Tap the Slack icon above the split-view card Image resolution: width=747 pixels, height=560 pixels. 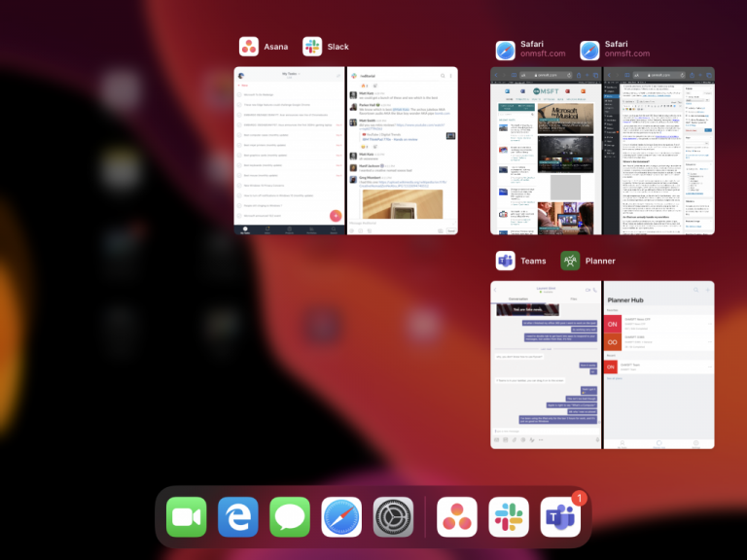pyautogui.click(x=312, y=47)
